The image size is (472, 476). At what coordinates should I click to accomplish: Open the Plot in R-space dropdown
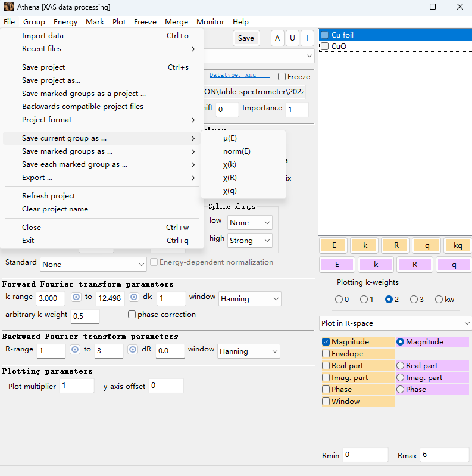click(395, 323)
